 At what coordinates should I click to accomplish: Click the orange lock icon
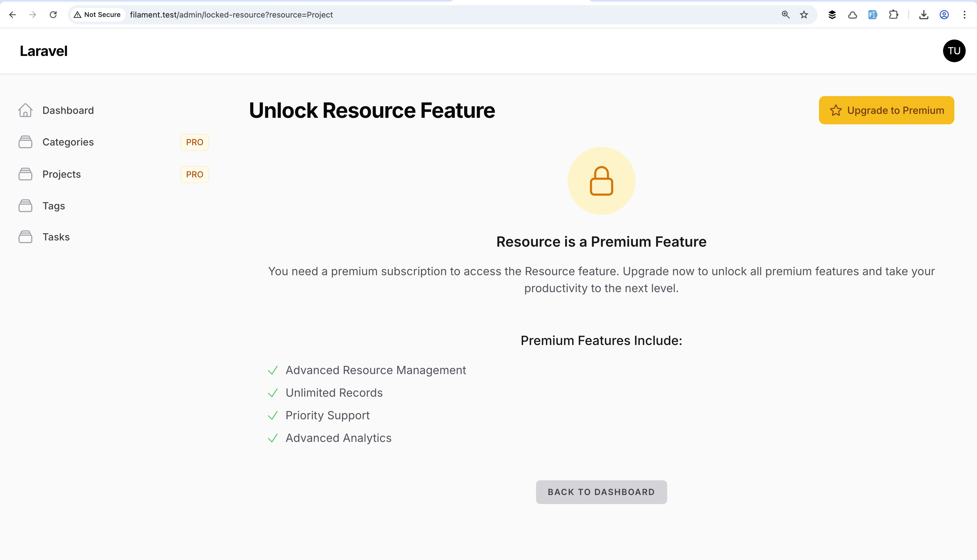[x=601, y=181]
